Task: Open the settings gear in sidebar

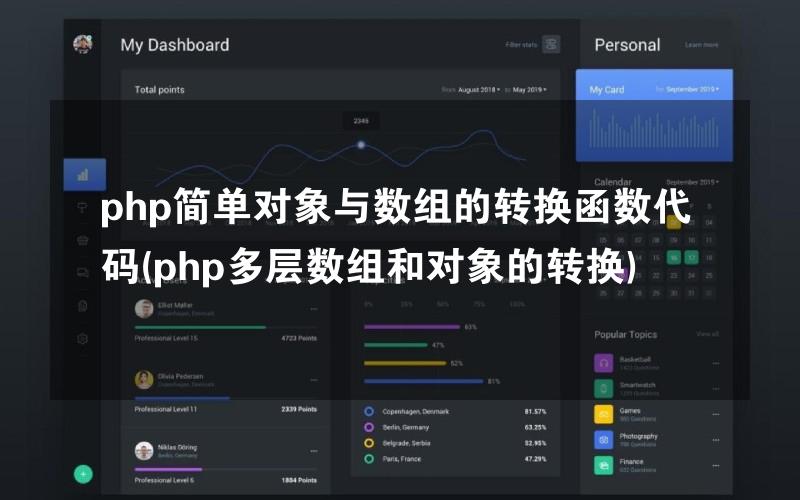Action: (83, 339)
